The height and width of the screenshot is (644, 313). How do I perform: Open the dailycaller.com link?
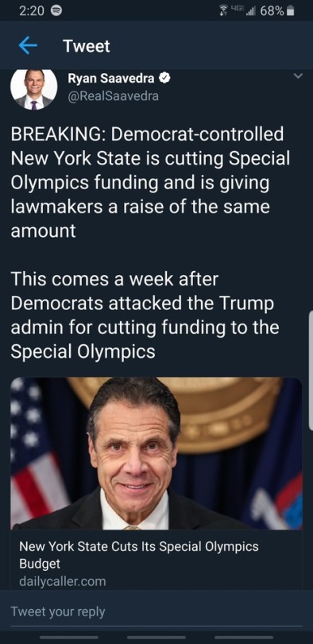[x=62, y=581]
